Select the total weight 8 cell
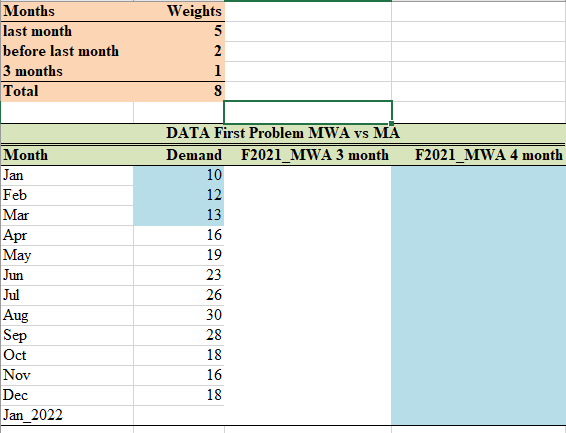566x433 pixels. 179,91
